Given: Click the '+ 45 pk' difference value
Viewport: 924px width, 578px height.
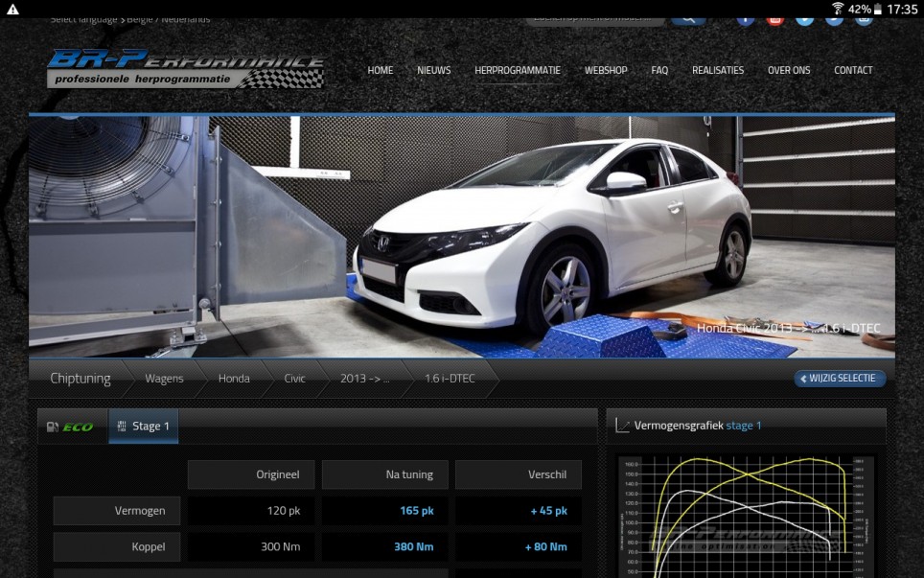Looking at the screenshot, I should [548, 511].
